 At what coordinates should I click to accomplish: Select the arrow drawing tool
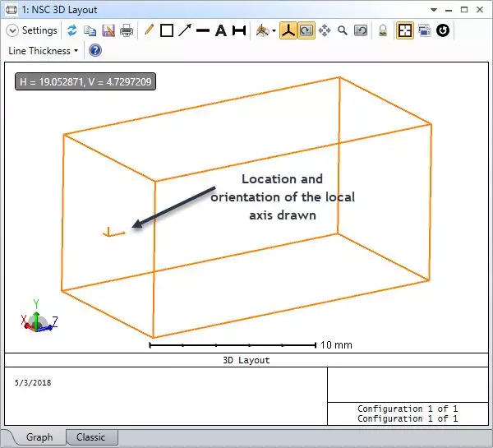[185, 30]
